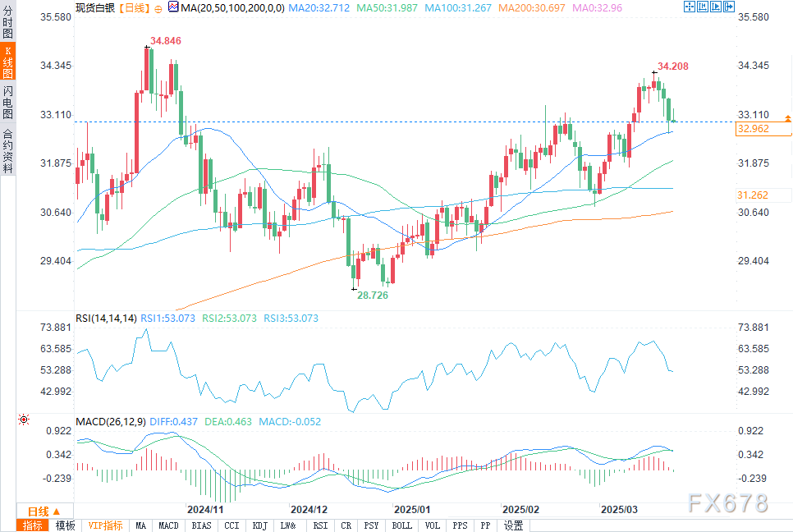Select the BOLL indicator button
This screenshot has height=532, width=793.
tap(401, 525)
